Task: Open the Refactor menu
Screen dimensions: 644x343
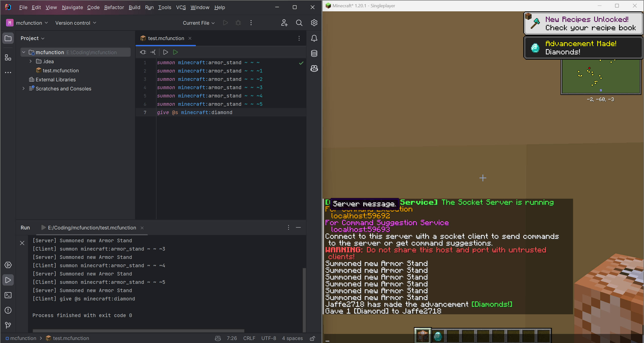Action: [114, 7]
